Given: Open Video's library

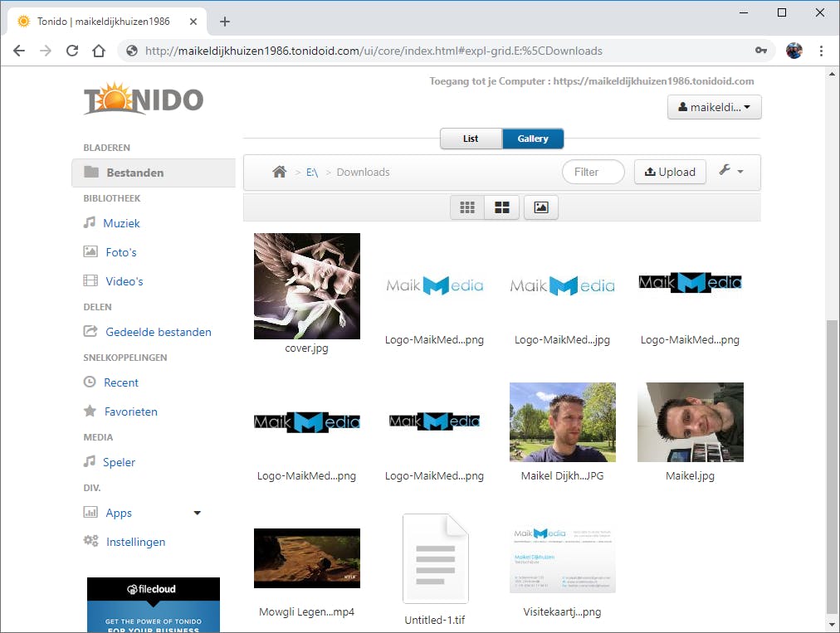Looking at the screenshot, I should (125, 281).
